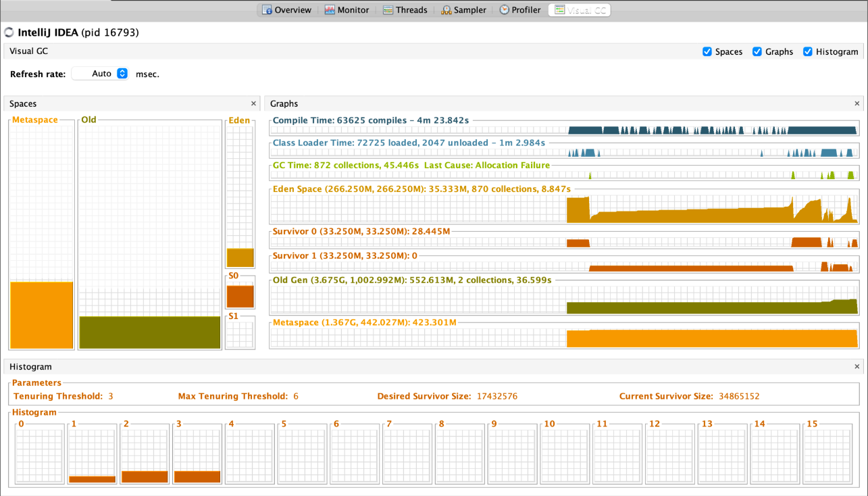
Task: Click histogram bucket 3 bar
Action: 197,477
